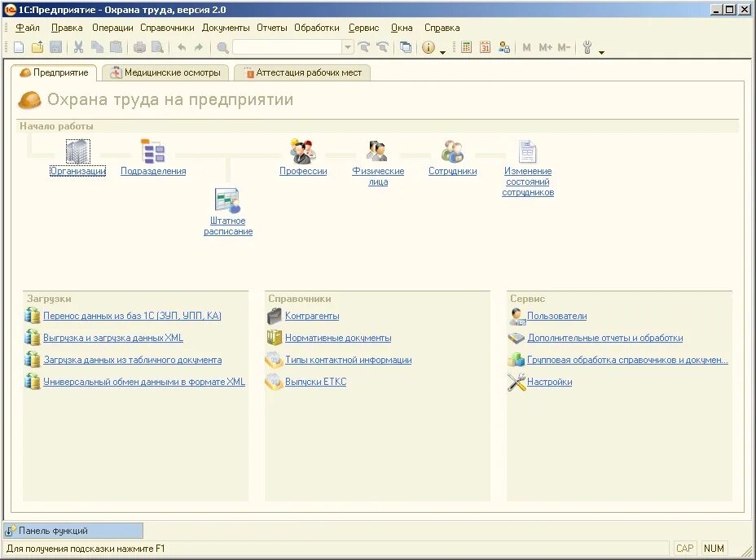Click the wrench tools toolbar icon
This screenshot has width=756, height=560.
pos(587,47)
